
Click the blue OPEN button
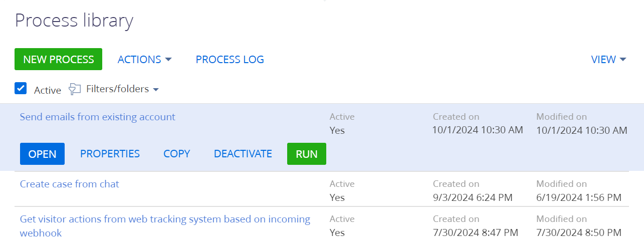coord(42,154)
